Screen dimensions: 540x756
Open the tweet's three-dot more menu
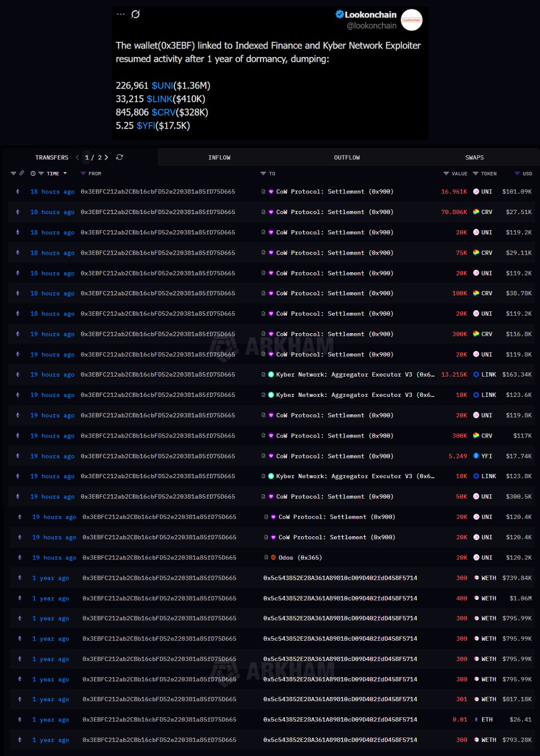tap(121, 14)
